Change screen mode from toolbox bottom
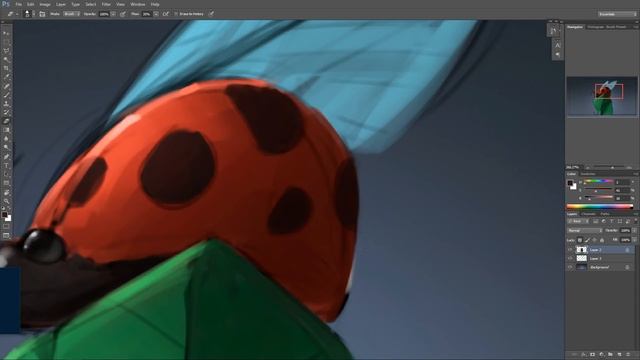 tap(6, 236)
